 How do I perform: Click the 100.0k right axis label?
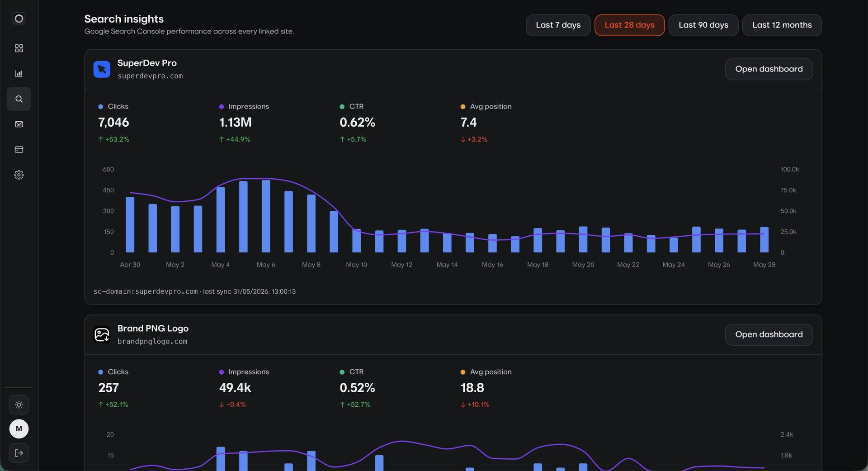[789, 170]
